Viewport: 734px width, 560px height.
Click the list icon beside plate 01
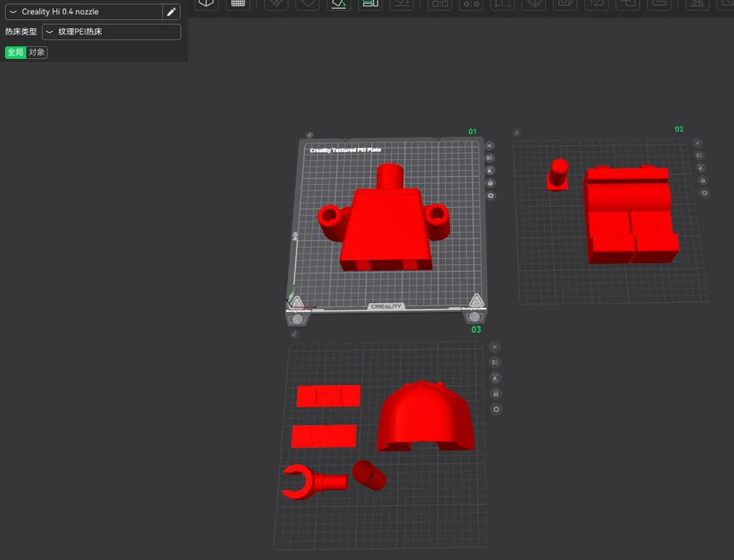[490, 158]
